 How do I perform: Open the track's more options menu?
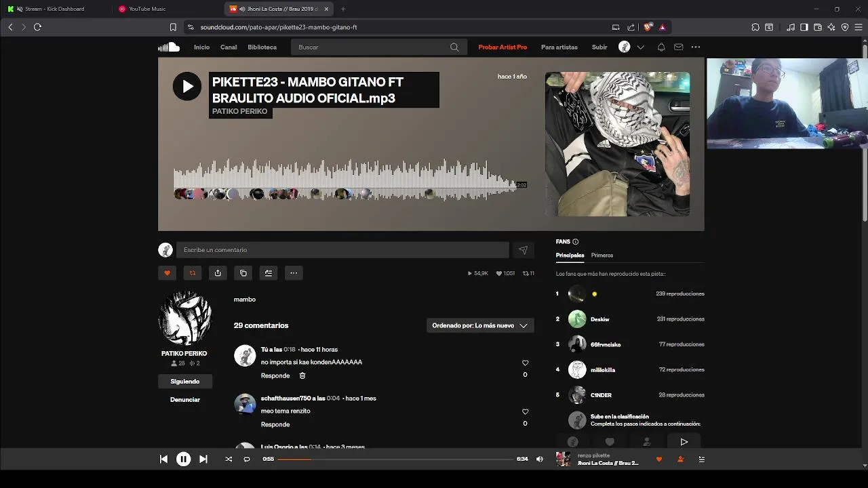point(294,273)
